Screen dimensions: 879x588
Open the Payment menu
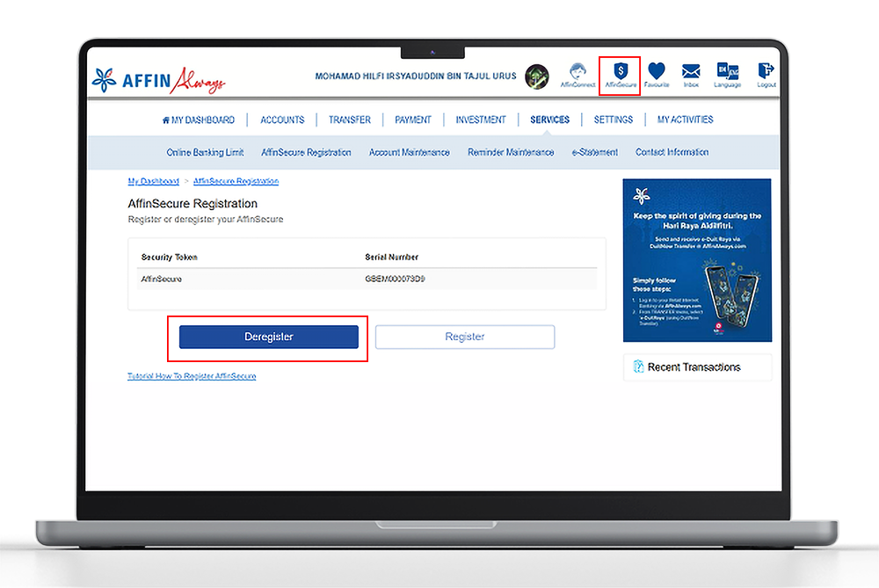(x=413, y=120)
